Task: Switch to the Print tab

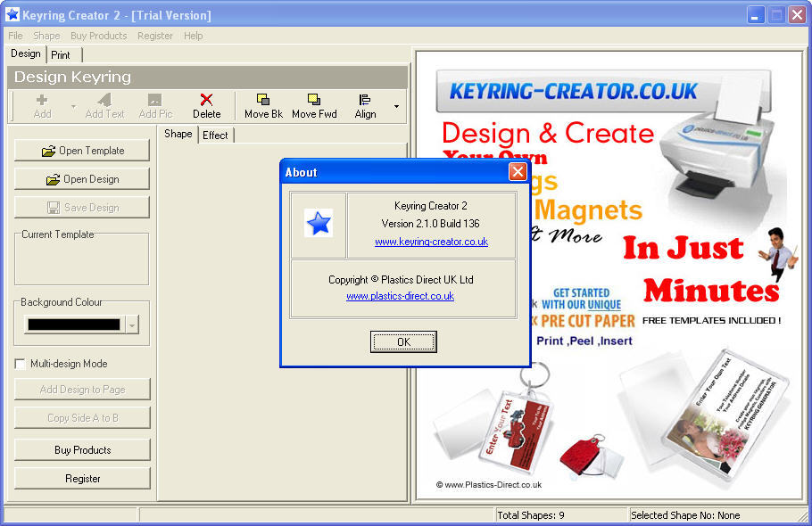Action: tap(62, 54)
